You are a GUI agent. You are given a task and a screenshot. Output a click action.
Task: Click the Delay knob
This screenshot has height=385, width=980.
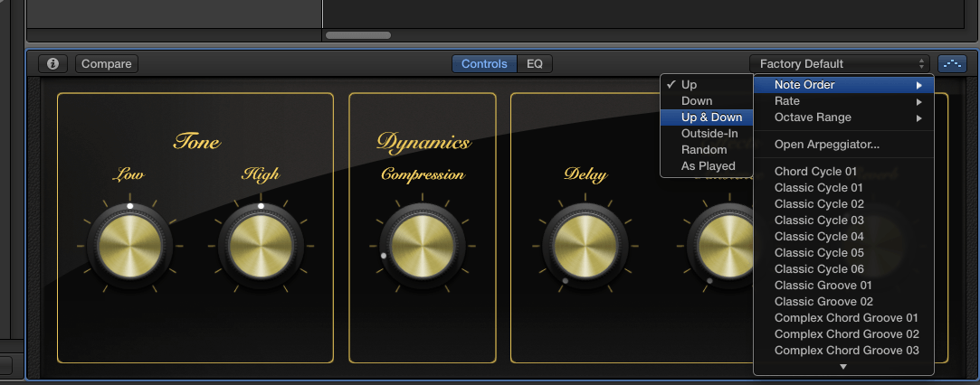585,247
